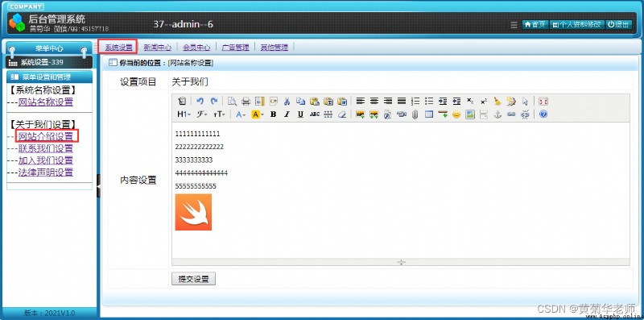644x320 pixels.
Task: Open the 广告管理 tab
Action: tap(235, 48)
